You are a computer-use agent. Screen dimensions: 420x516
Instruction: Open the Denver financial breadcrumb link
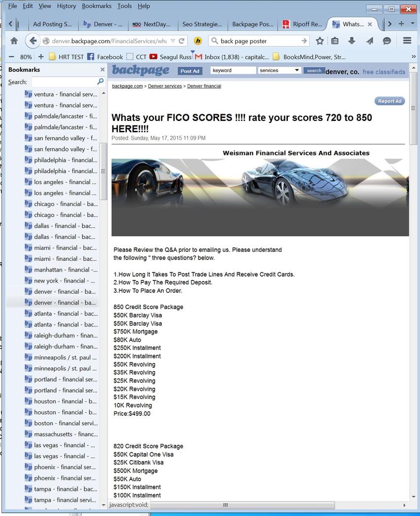[204, 86]
